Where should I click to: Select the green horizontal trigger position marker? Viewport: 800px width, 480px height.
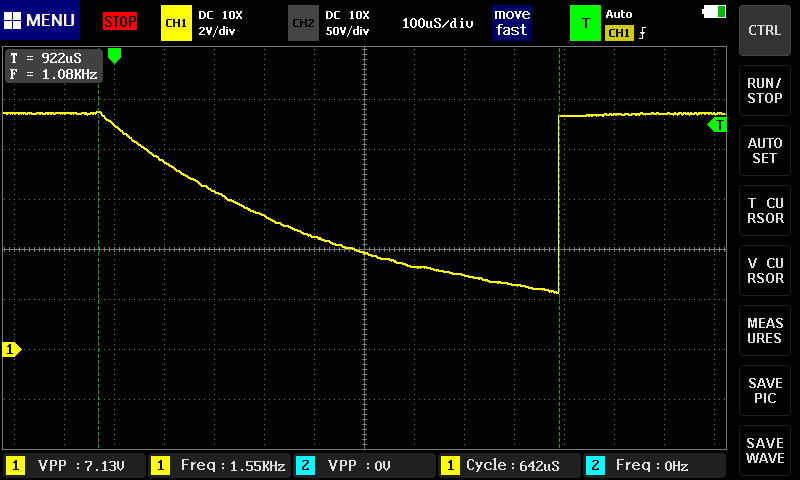click(114, 56)
